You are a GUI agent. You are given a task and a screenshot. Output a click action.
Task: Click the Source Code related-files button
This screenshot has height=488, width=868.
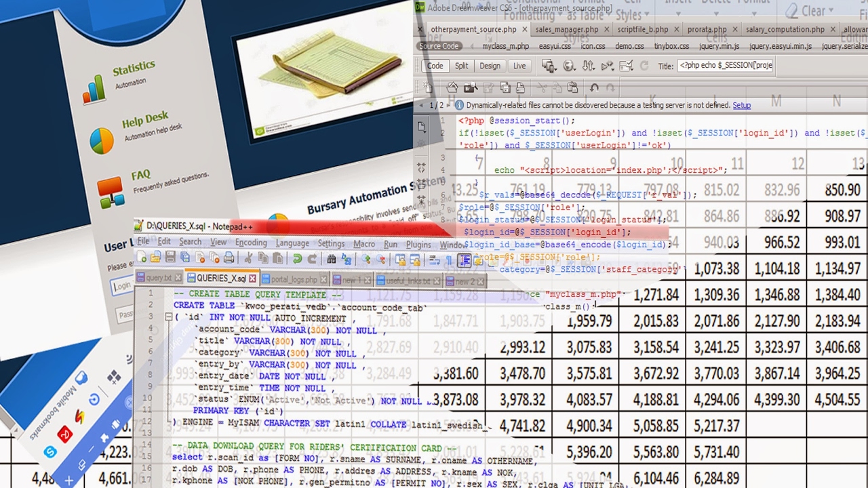click(x=439, y=46)
